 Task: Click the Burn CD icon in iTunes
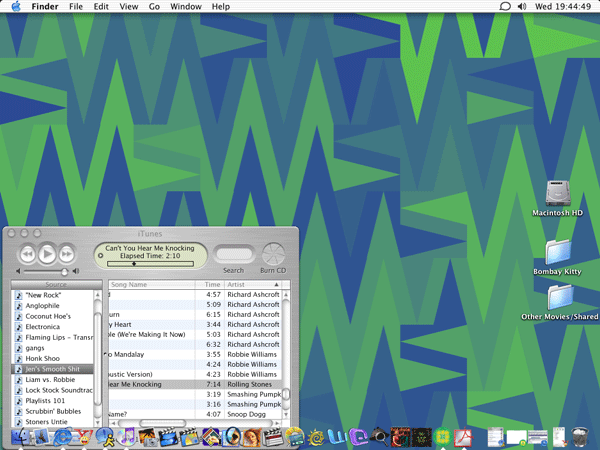coord(273,254)
